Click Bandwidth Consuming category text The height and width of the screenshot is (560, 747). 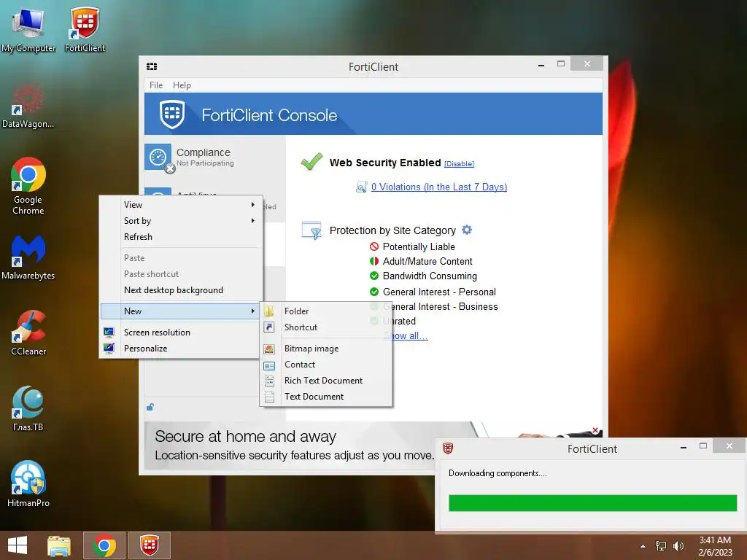tap(430, 276)
